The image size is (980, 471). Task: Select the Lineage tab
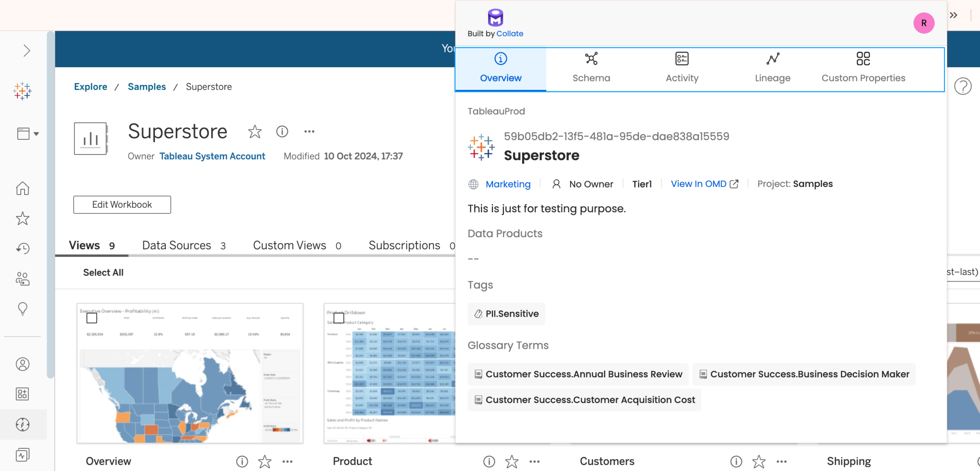[773, 69]
